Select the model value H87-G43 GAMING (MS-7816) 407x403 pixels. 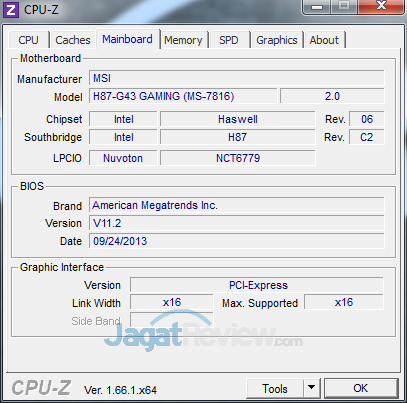183,96
